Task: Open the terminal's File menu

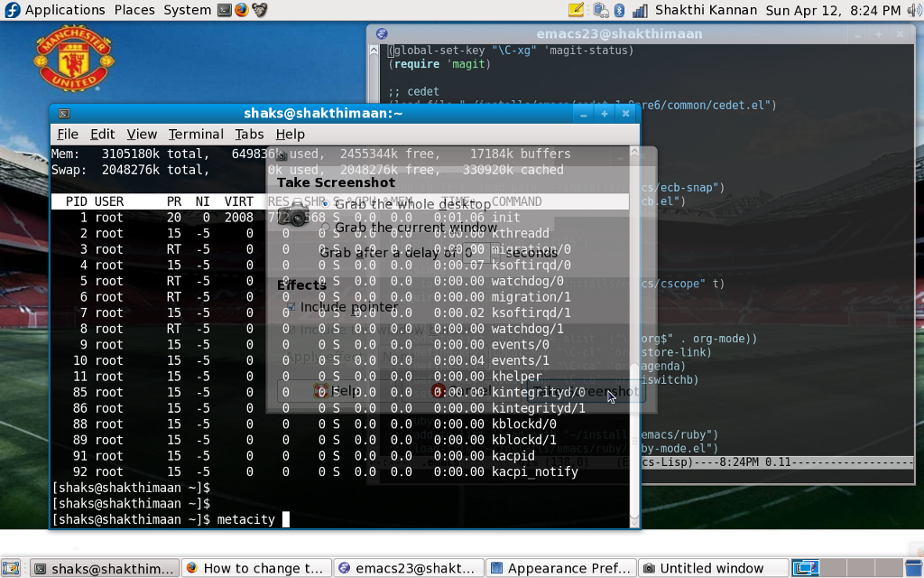Action: click(67, 135)
